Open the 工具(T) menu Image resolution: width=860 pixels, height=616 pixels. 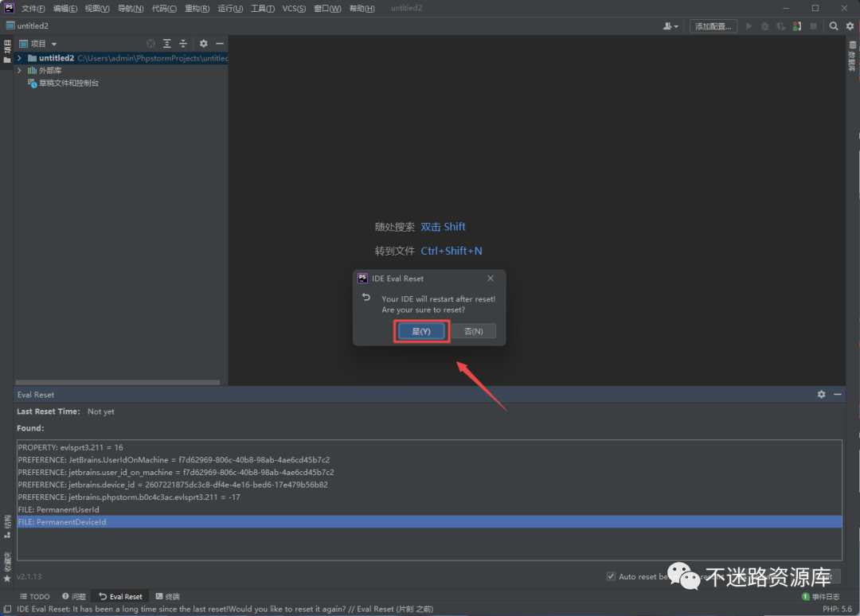(263, 8)
